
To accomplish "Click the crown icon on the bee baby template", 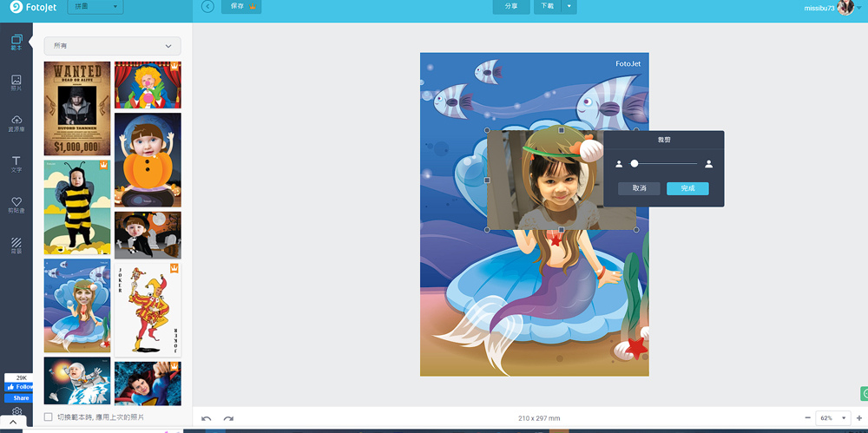I will click(103, 165).
